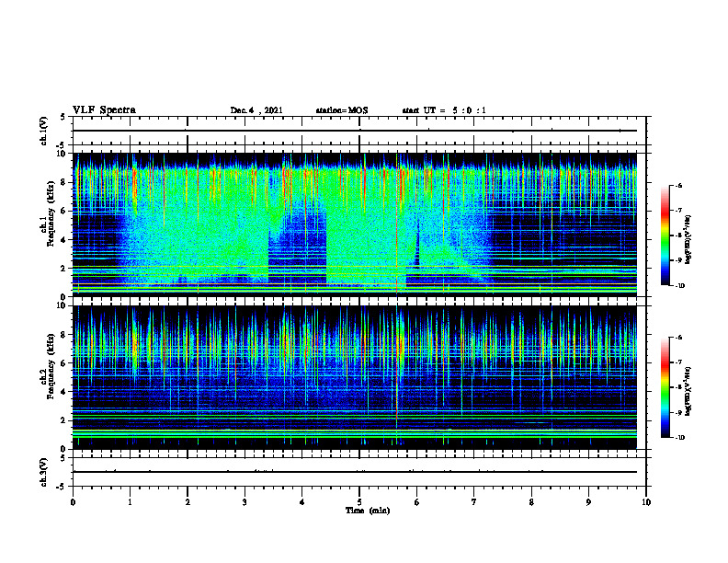Click the "6" kHz tick of ch.2 spectrogram

click(x=64, y=363)
